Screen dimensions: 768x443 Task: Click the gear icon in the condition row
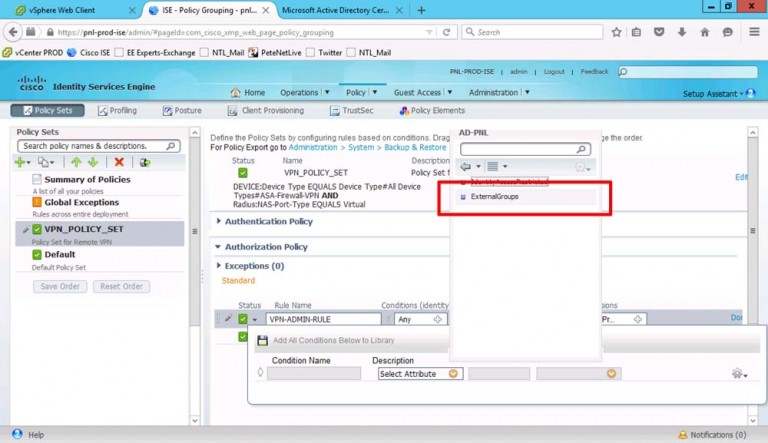(737, 374)
